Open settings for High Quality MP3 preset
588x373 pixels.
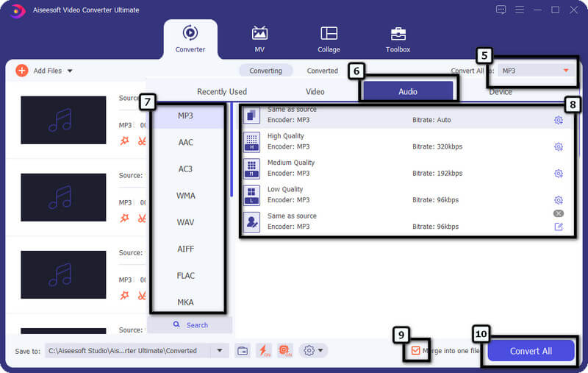pos(558,147)
